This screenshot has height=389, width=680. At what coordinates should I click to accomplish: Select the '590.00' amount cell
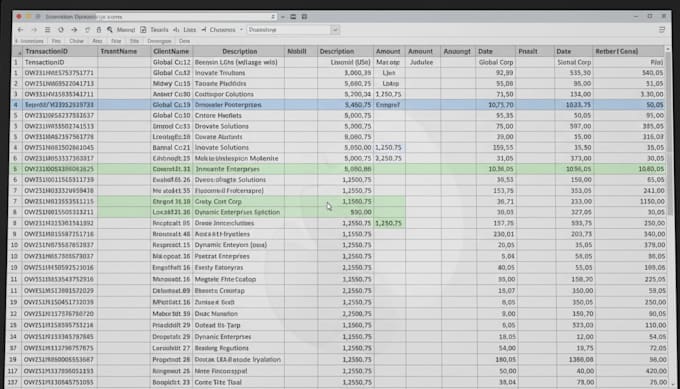click(x=345, y=212)
